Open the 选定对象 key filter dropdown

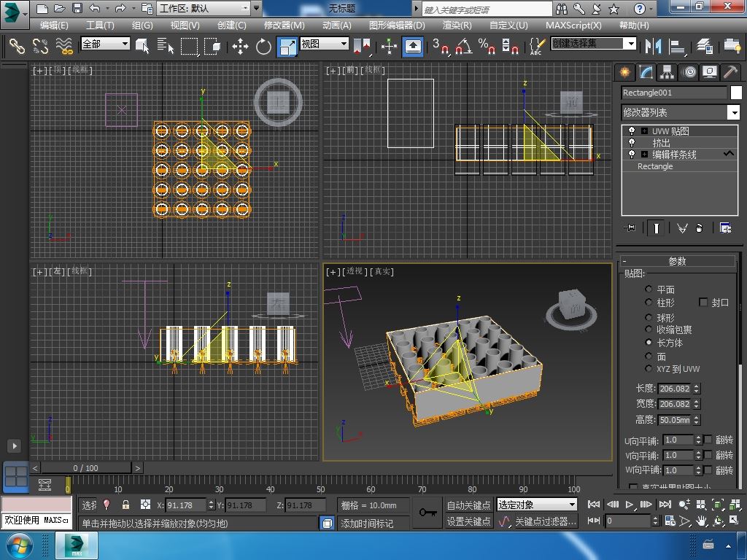(571, 505)
